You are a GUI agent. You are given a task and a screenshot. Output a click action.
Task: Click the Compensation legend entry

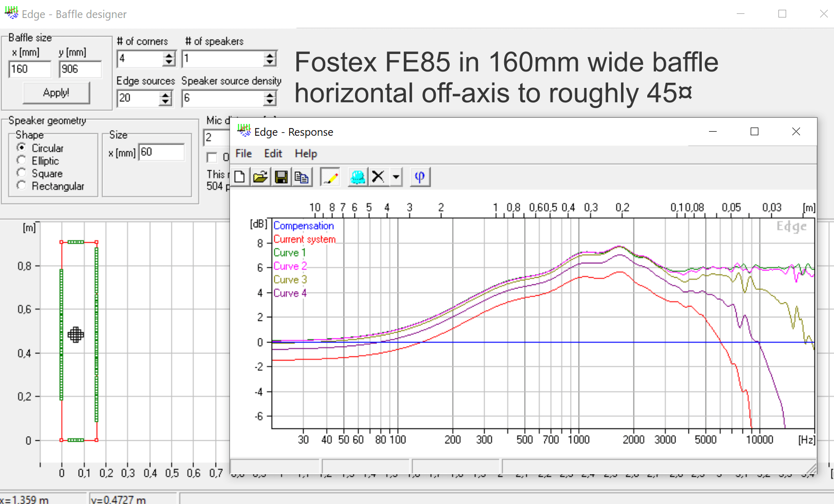[x=304, y=226]
